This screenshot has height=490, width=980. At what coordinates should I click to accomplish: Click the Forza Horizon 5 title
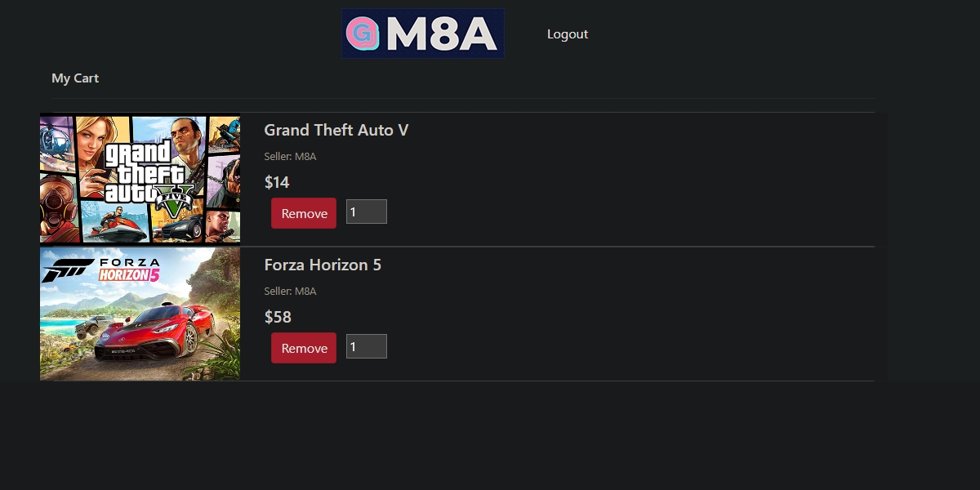(323, 265)
